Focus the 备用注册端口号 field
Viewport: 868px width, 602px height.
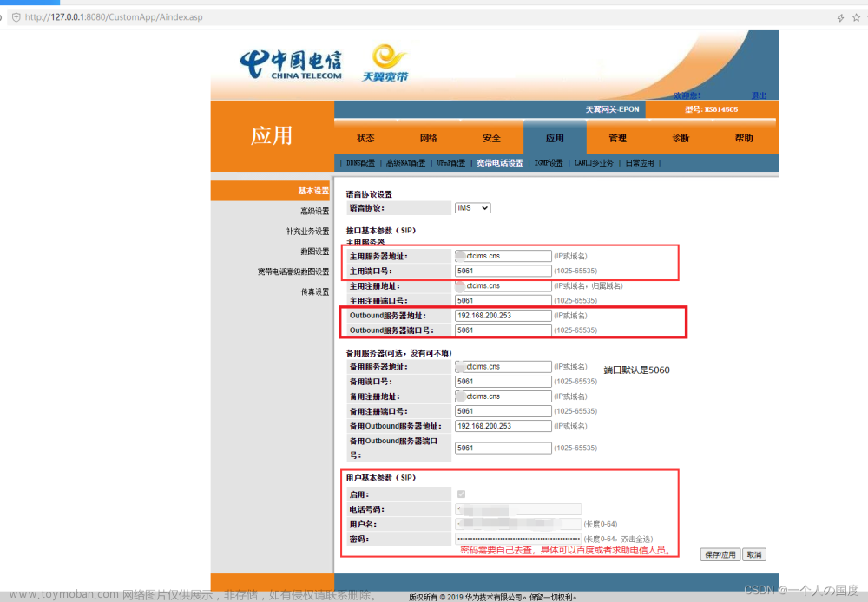[503, 411]
